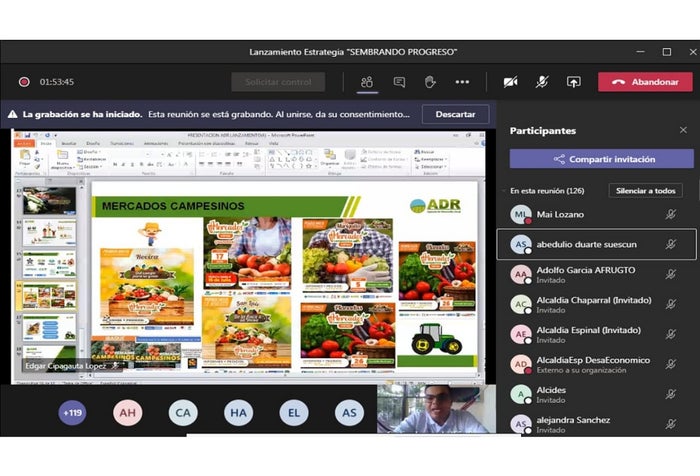Toggle your microphone mute
700x476 pixels.
[x=542, y=82]
